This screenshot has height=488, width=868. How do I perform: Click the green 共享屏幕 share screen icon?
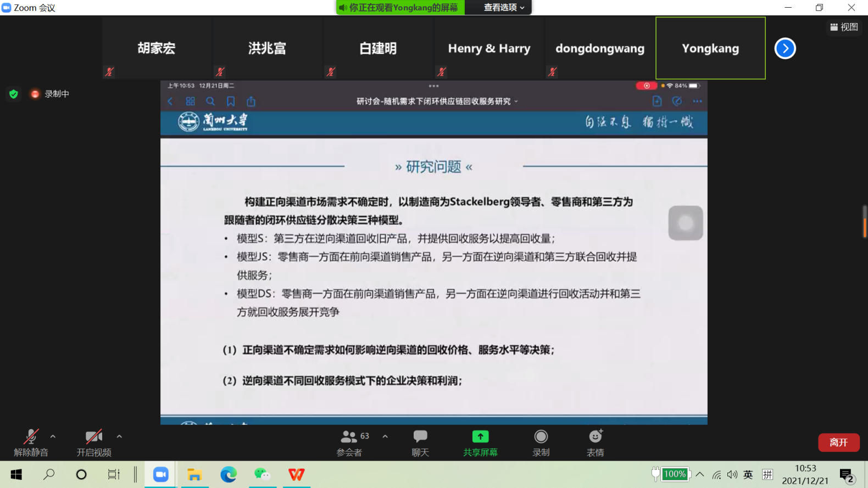[480, 437]
